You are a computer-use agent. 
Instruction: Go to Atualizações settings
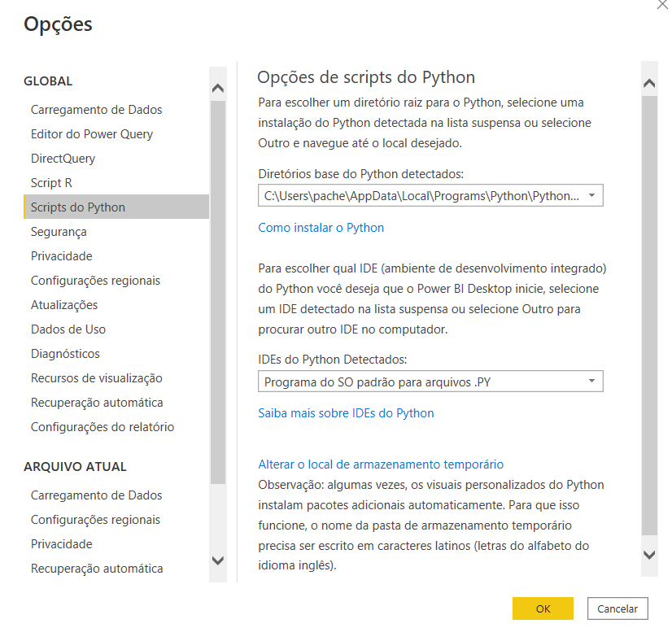[x=64, y=305]
